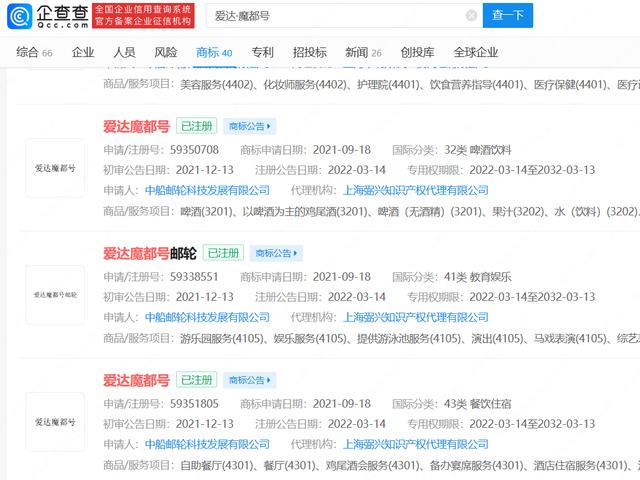The image size is (640, 480).
Task: Click the 已注册 badge for trademark 59338551
Action: click(223, 253)
